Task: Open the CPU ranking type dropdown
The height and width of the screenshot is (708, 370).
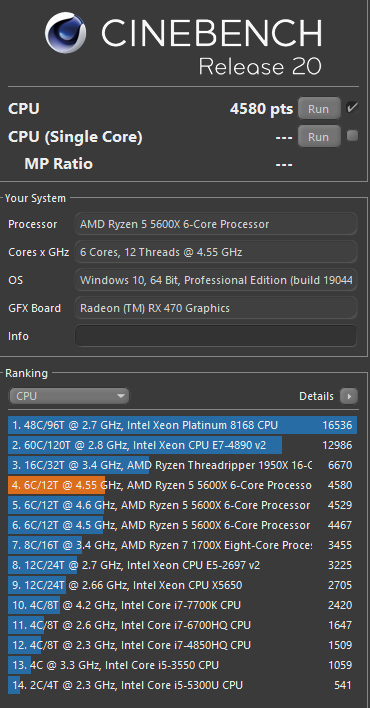Action: [x=69, y=396]
